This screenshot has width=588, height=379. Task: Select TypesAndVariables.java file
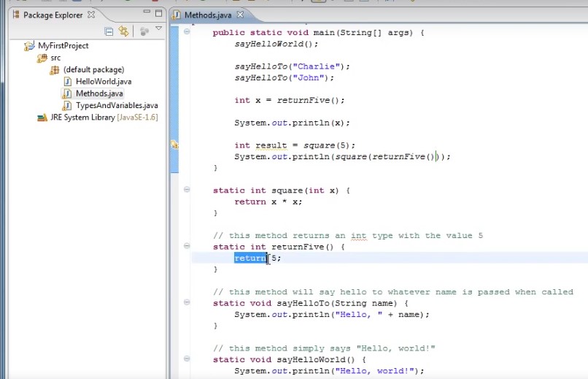click(116, 105)
